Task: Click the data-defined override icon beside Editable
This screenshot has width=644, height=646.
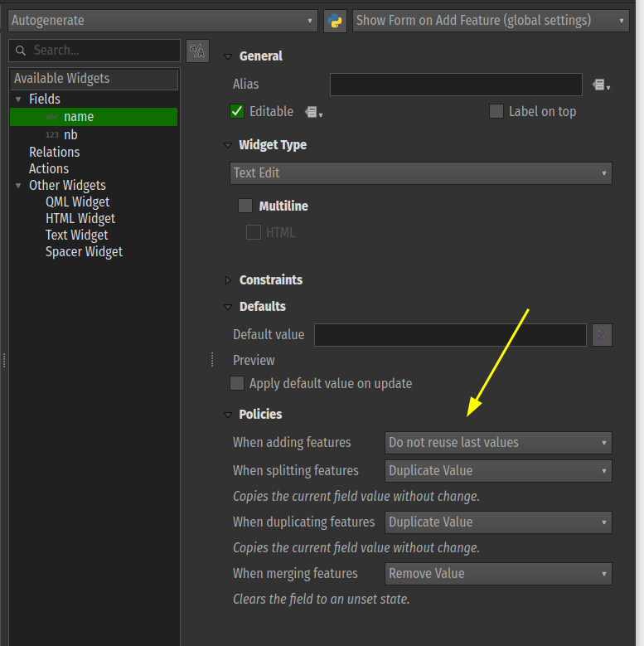Action: click(313, 112)
